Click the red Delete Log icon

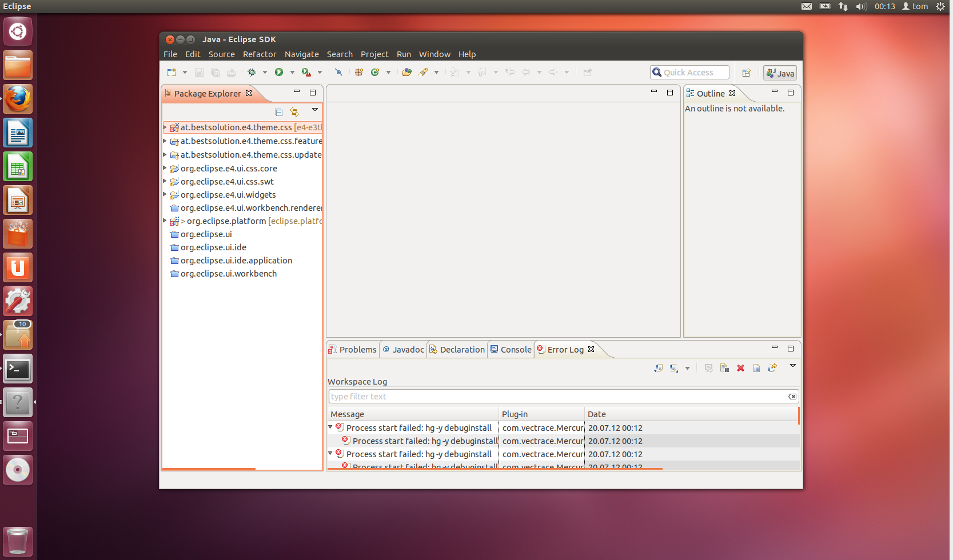pyautogui.click(x=740, y=368)
